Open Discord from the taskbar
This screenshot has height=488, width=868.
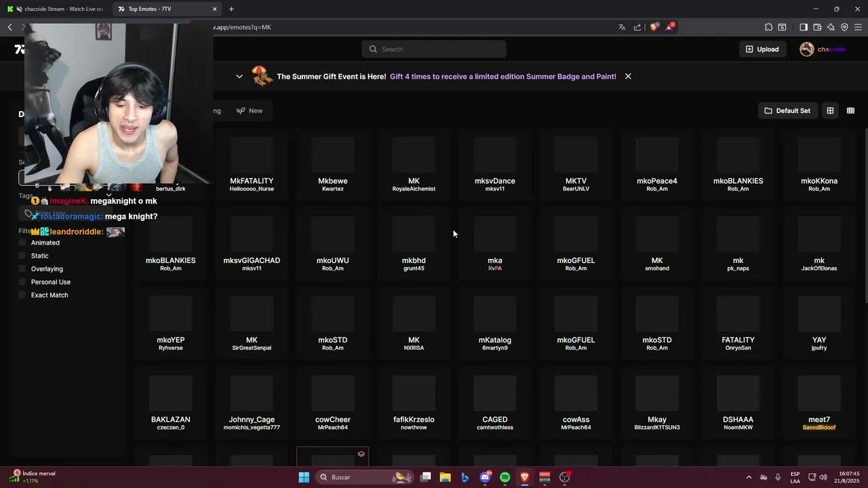pos(485,477)
